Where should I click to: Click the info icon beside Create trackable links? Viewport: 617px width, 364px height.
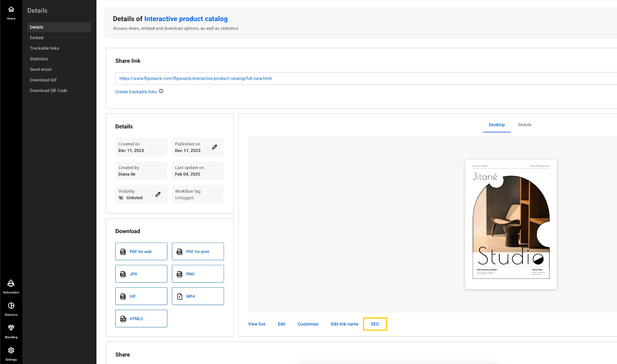click(x=161, y=91)
